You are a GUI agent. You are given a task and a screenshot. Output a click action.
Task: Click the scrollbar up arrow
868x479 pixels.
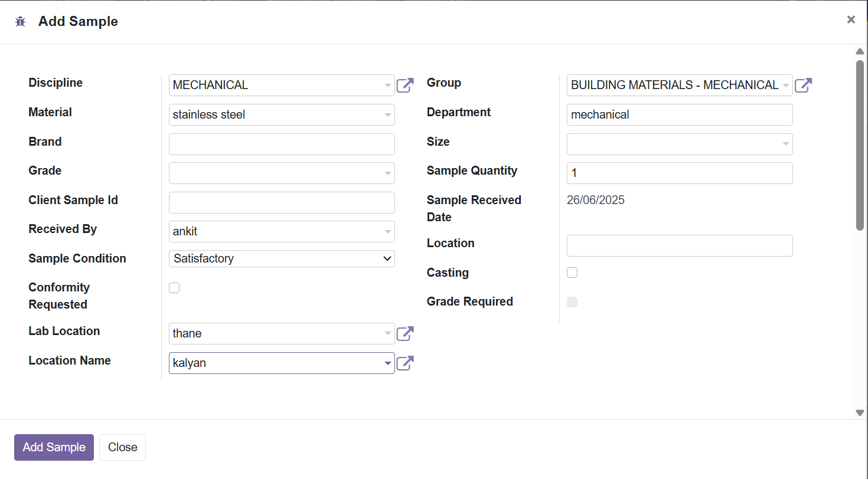860,52
